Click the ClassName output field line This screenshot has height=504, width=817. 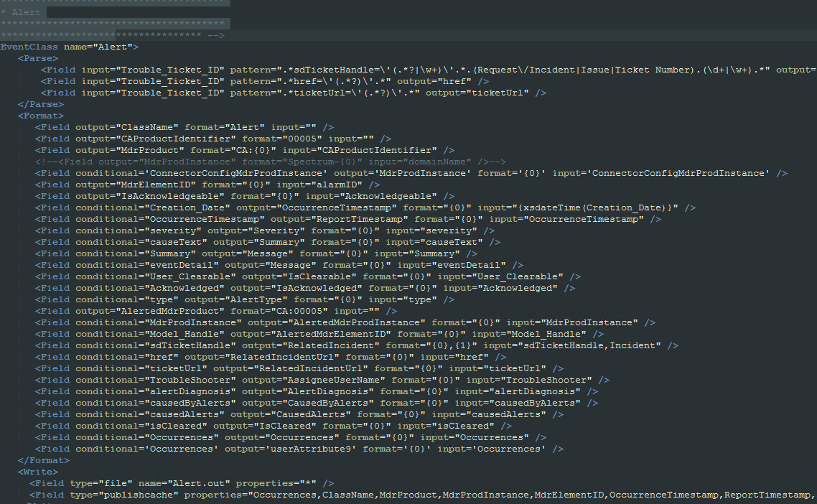185,127
